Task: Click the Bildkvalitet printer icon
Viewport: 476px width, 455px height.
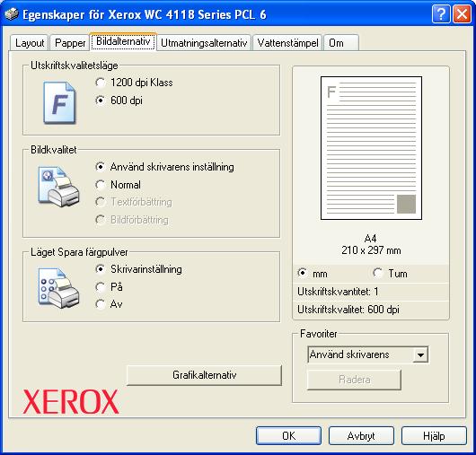Action: [58, 187]
